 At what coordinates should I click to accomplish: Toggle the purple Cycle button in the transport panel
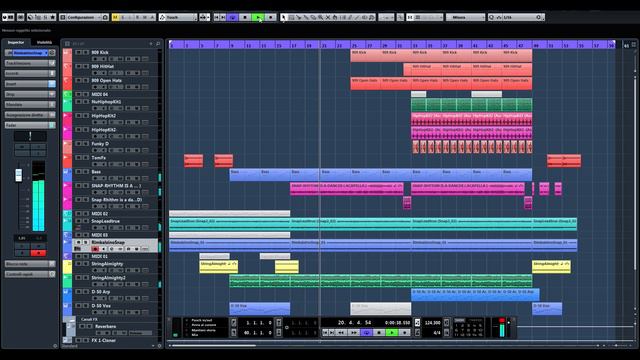[367, 333]
